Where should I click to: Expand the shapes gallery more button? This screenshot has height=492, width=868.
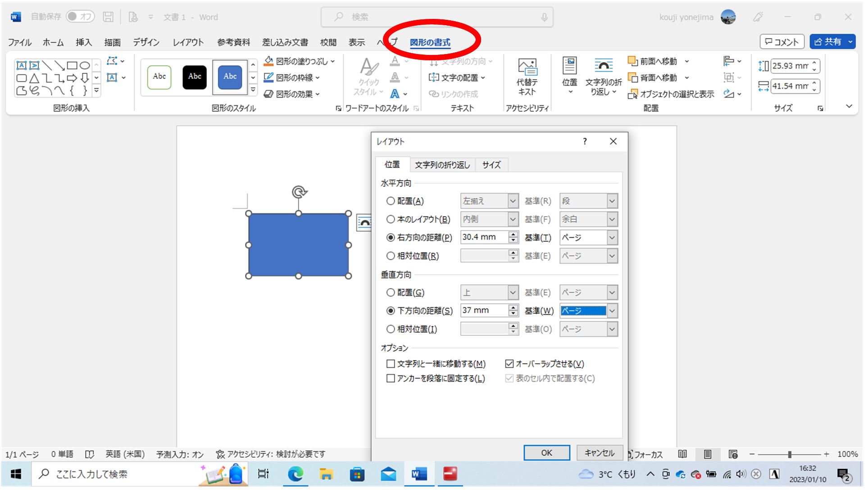pos(96,90)
